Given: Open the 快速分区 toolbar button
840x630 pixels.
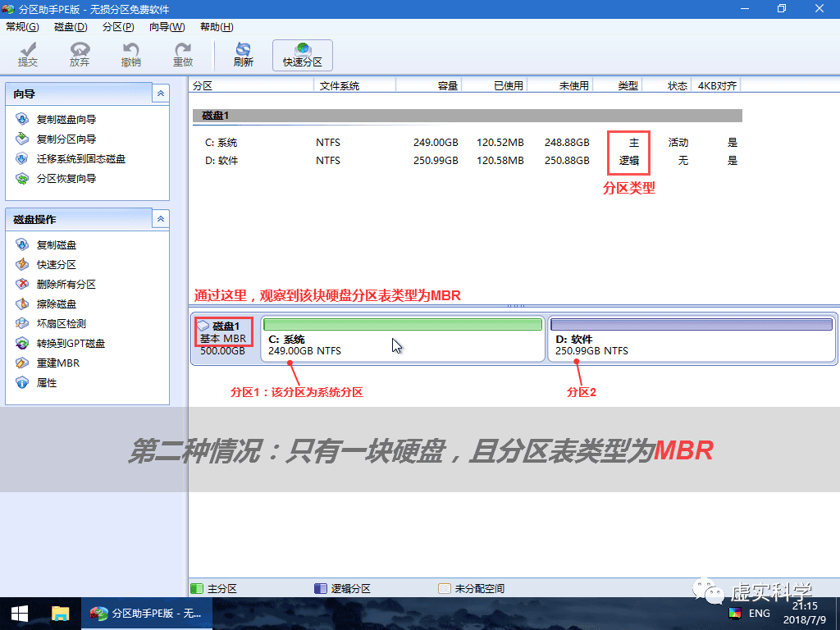Looking at the screenshot, I should [303, 55].
